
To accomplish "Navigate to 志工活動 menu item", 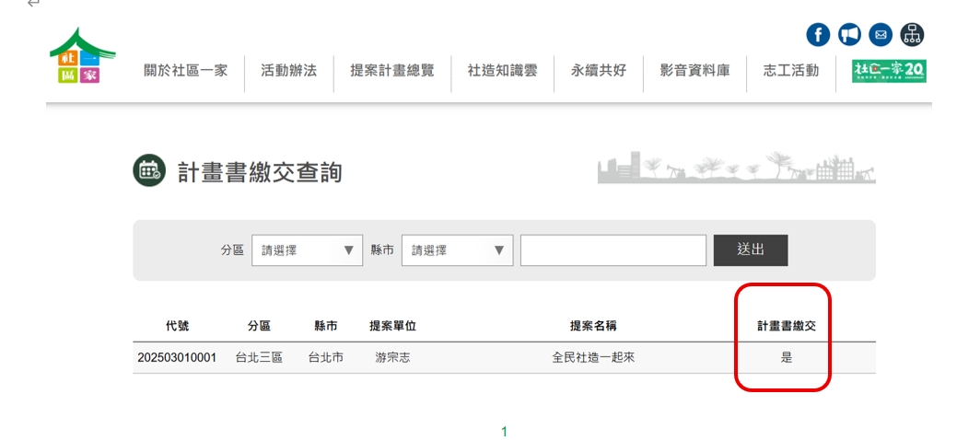I will coord(790,71).
